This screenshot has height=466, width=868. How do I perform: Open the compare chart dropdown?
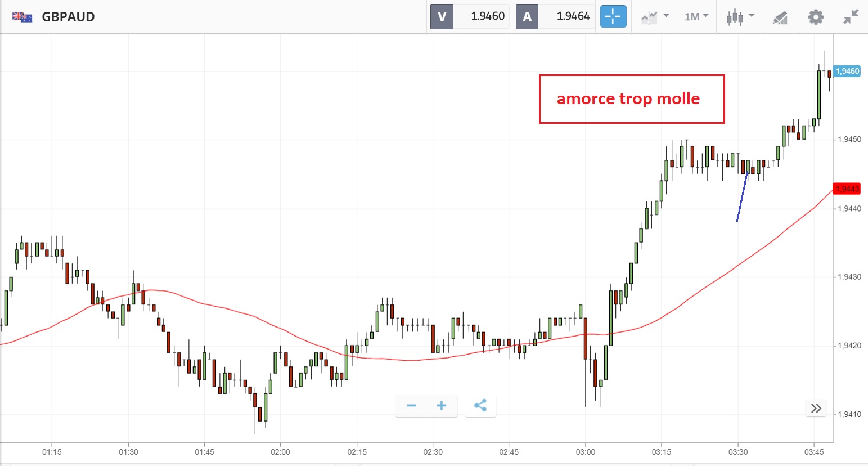[655, 16]
